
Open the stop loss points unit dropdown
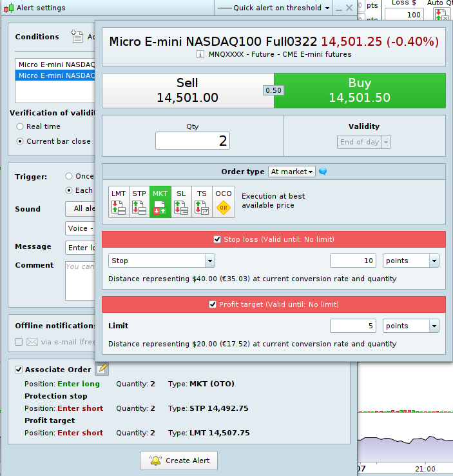pos(411,261)
